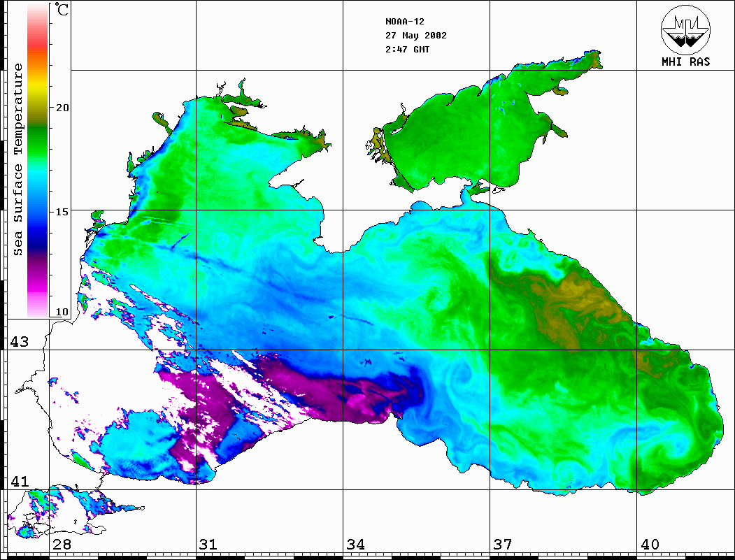The height and width of the screenshot is (560, 735).
Task: Click the '20' mark on the color scale
Action: coord(62,108)
